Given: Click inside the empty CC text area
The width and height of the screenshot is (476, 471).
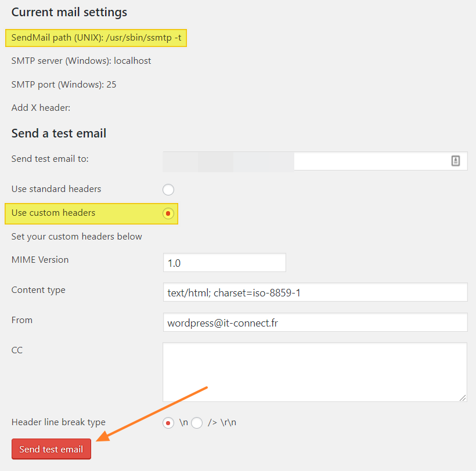Looking at the screenshot, I should [315, 372].
